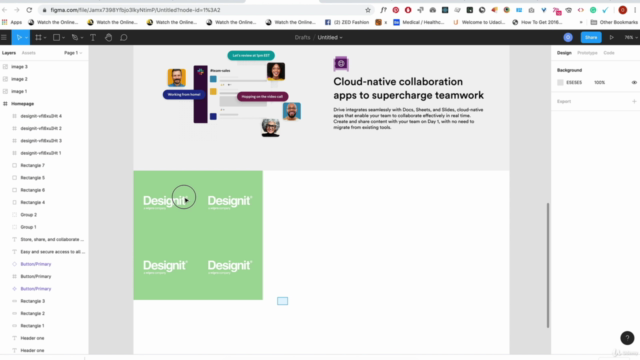Reload the page in browser

coord(29,10)
